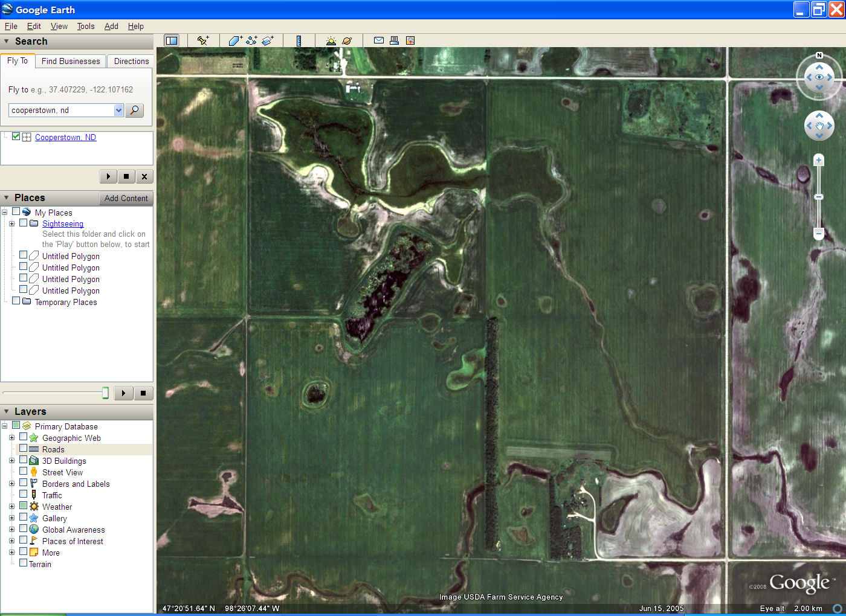Image resolution: width=846 pixels, height=616 pixels.
Task: Expand the Sightseeing folder node
Action: click(x=11, y=223)
